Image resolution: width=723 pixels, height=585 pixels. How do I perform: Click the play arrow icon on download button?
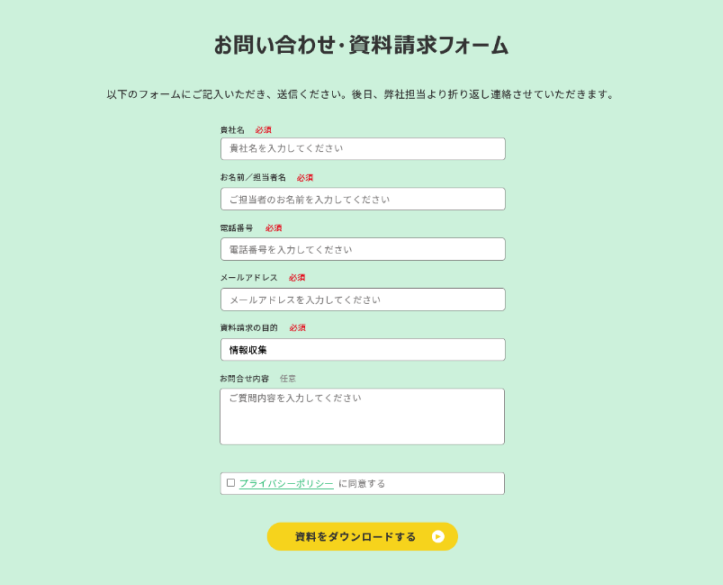437,537
